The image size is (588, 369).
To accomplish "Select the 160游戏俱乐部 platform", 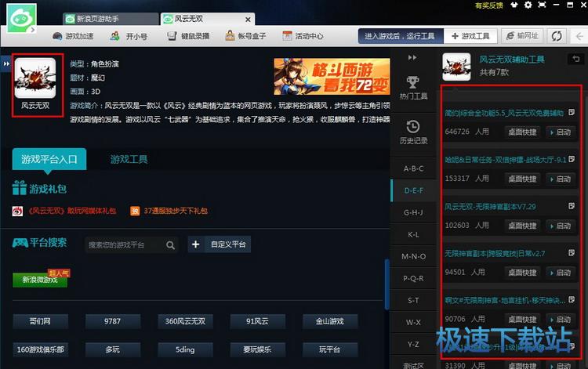I will [x=41, y=349].
